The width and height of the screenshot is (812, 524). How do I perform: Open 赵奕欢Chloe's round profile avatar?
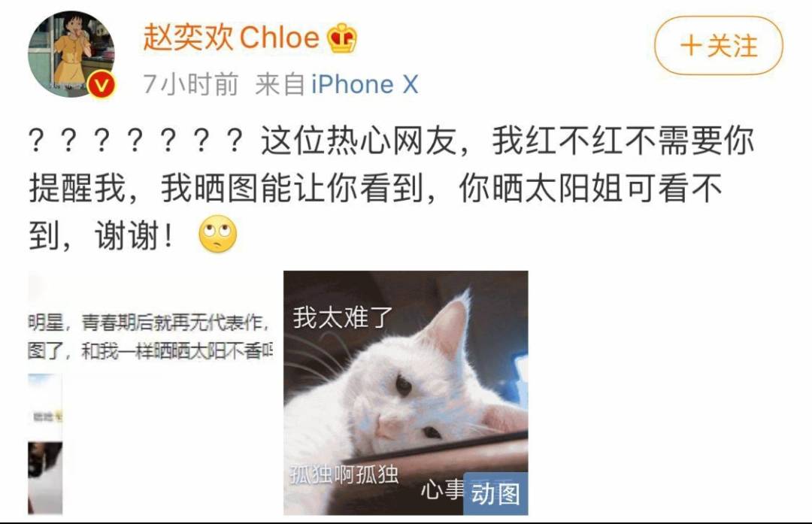(x=71, y=54)
